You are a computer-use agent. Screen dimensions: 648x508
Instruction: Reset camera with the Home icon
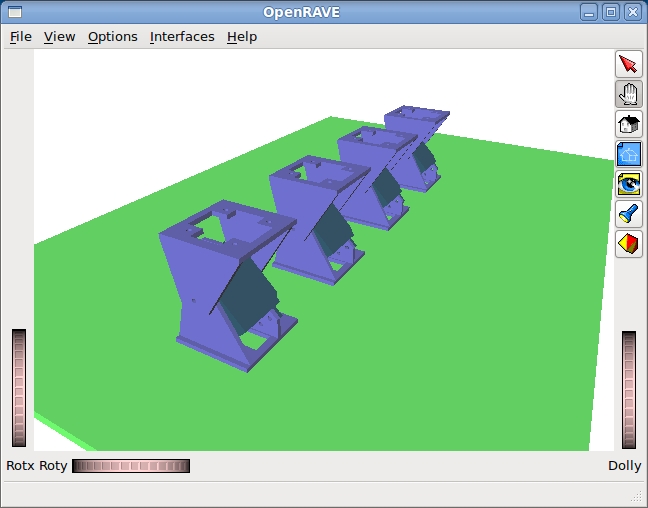pyautogui.click(x=628, y=124)
